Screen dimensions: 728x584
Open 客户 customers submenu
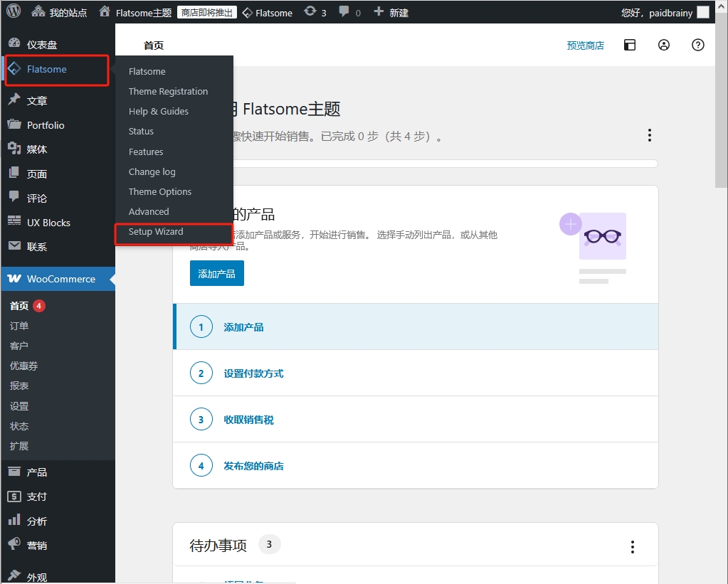(19, 346)
